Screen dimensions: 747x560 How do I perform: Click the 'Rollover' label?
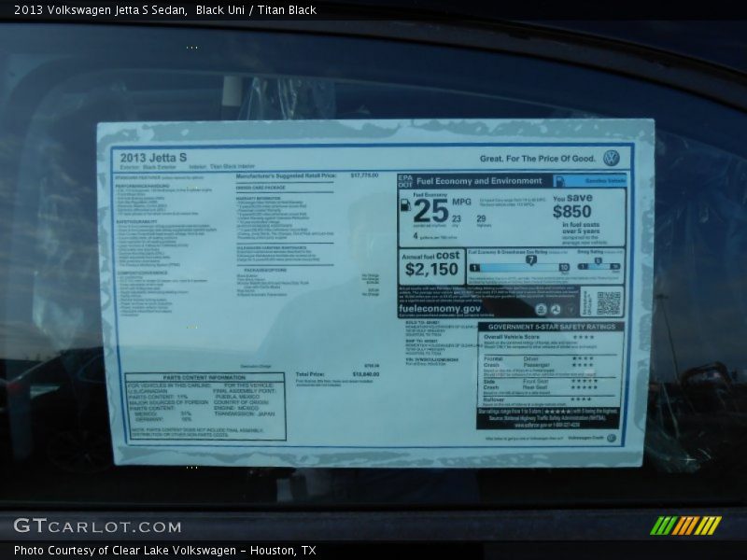pyautogui.click(x=494, y=399)
